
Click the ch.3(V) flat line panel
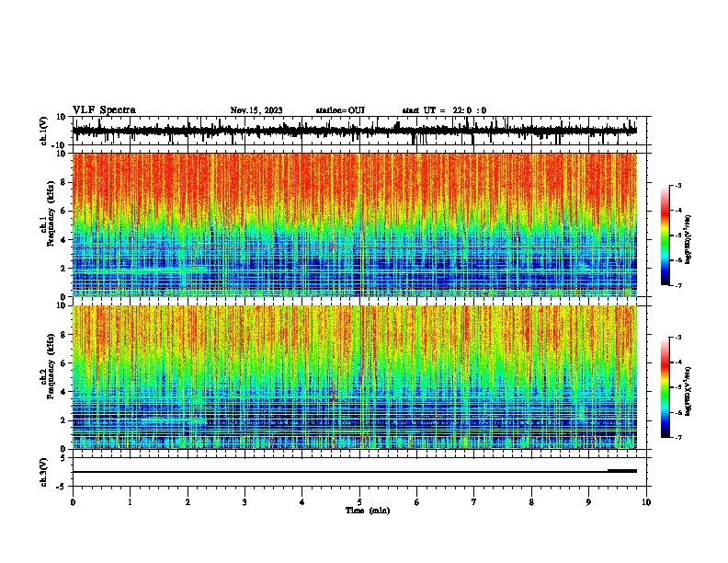point(359,472)
